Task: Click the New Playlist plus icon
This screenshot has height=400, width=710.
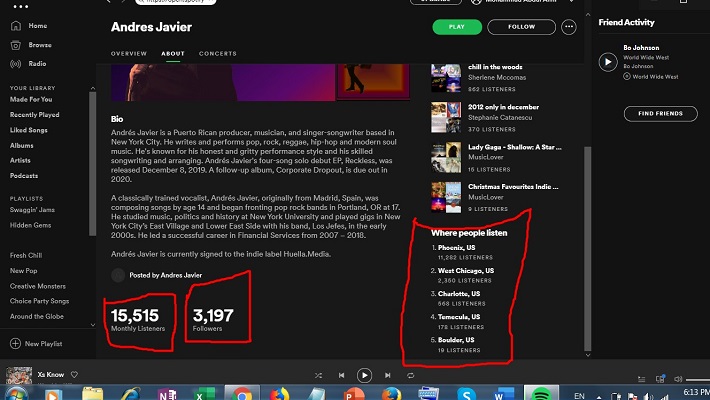Action: (x=15, y=343)
